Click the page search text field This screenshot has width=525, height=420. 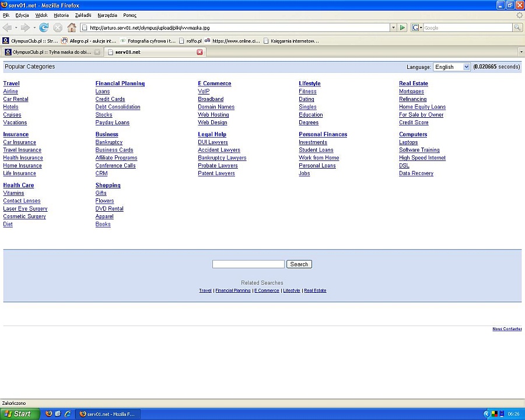click(x=248, y=264)
